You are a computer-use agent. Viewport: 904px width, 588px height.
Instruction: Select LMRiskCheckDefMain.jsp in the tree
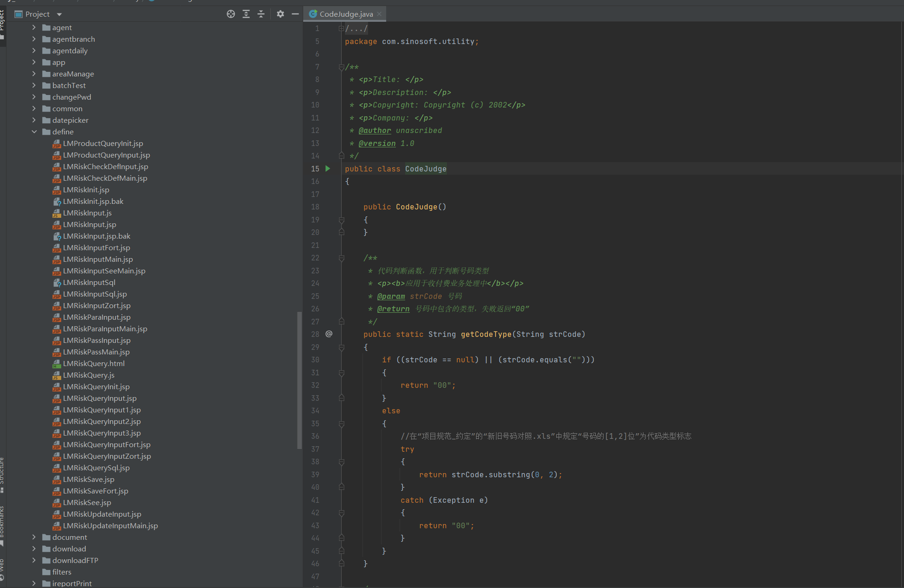click(x=105, y=178)
